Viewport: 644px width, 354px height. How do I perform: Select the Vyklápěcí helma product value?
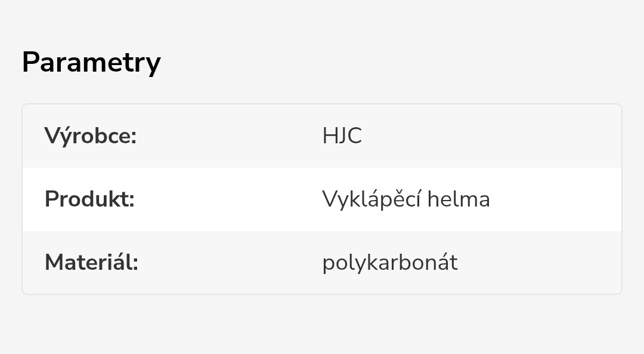[405, 199]
